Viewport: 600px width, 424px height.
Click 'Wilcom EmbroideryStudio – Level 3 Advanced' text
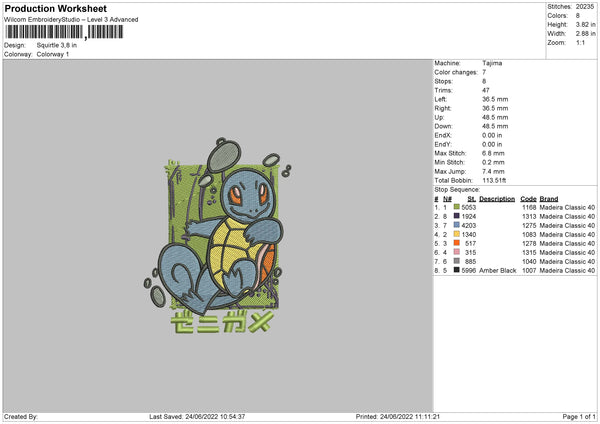(x=71, y=20)
